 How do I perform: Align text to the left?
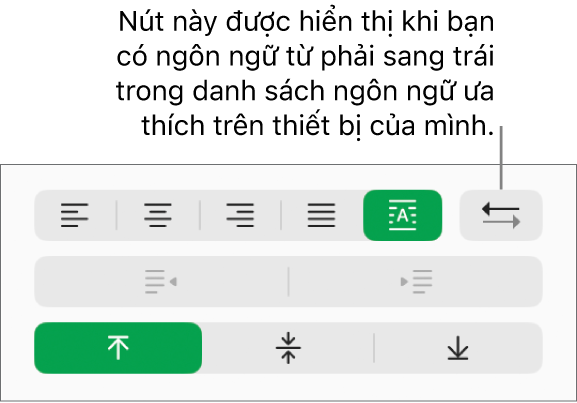pos(75,215)
